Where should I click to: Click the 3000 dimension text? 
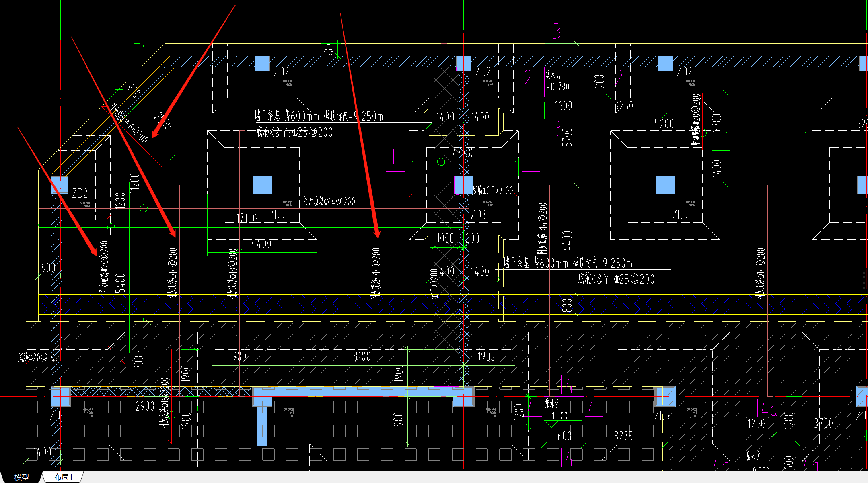(138, 360)
